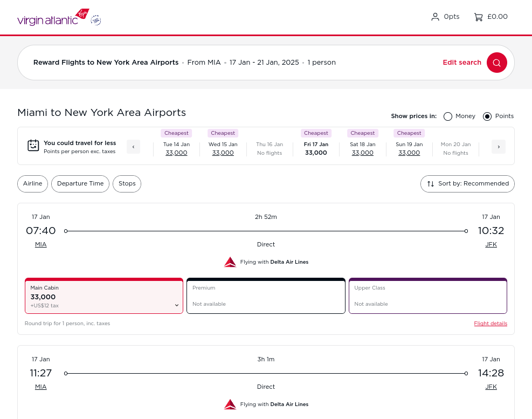Expand Main Cabin 33,000 fare chevron
This screenshot has width=532, height=419.
pos(177,305)
